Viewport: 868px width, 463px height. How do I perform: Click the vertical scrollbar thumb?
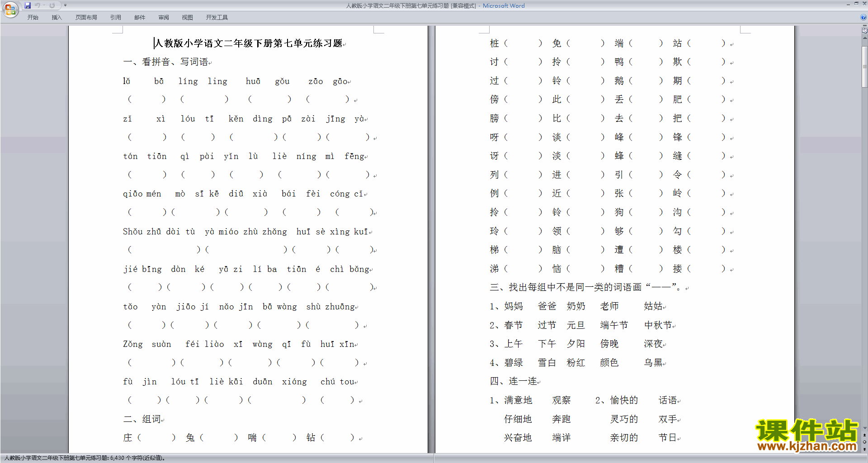pos(864,66)
